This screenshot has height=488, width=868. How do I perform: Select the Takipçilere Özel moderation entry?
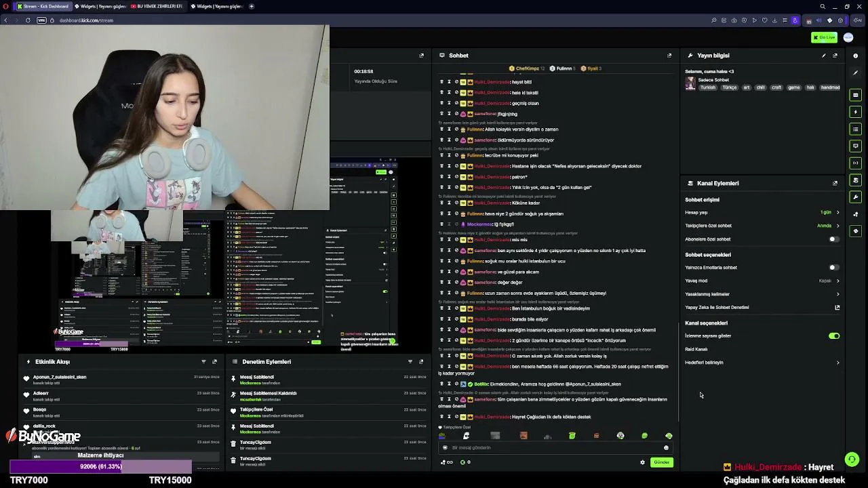click(x=329, y=412)
